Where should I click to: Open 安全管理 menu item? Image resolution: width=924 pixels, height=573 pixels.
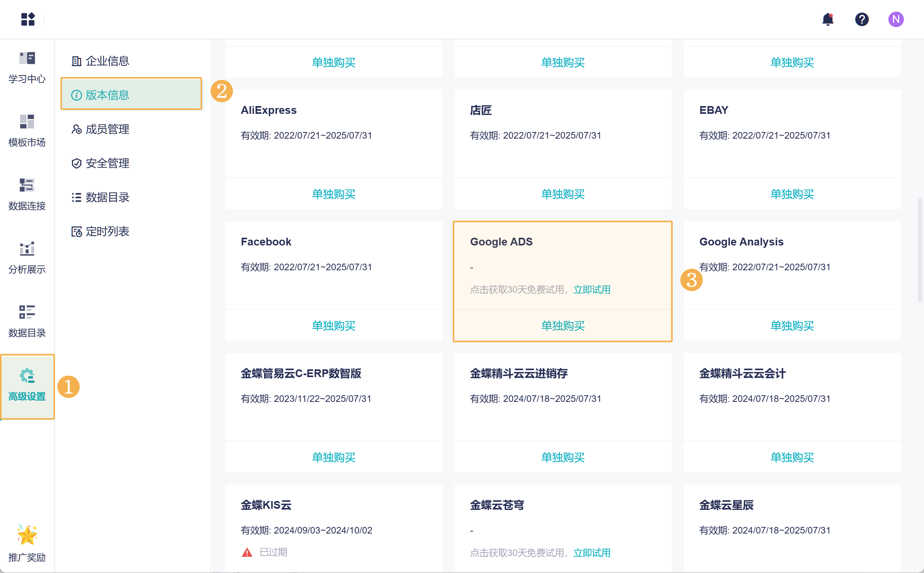(107, 163)
